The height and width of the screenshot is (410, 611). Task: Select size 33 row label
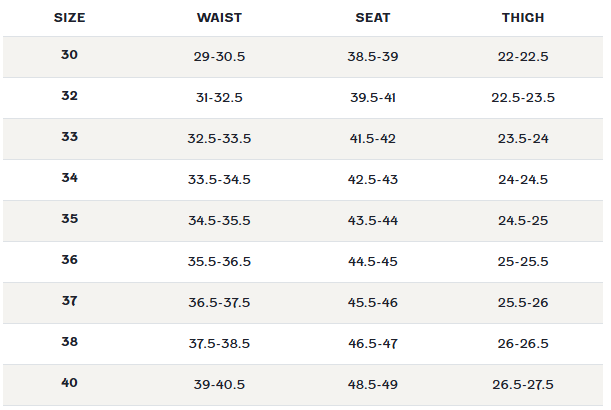(x=69, y=136)
